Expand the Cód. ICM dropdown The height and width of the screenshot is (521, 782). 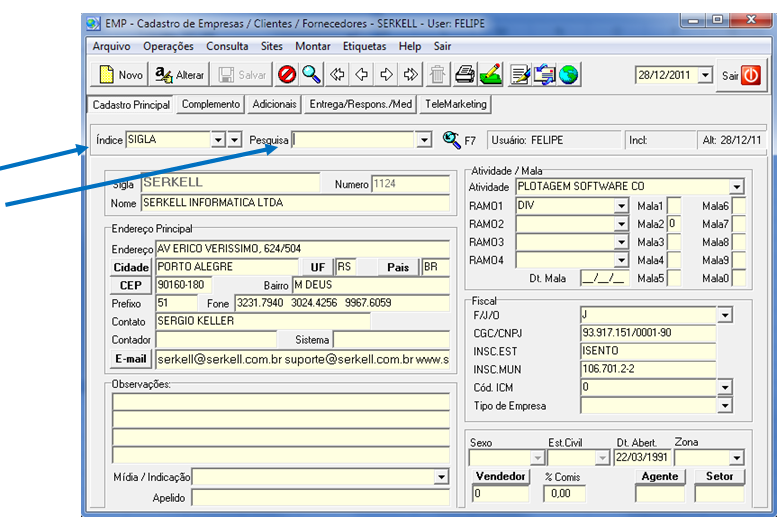click(725, 387)
